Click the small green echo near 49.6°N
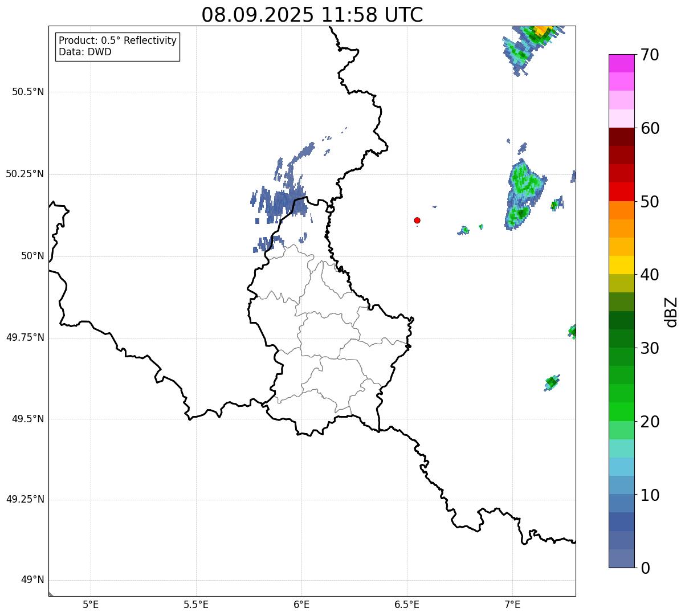This screenshot has width=685, height=616. [x=552, y=382]
